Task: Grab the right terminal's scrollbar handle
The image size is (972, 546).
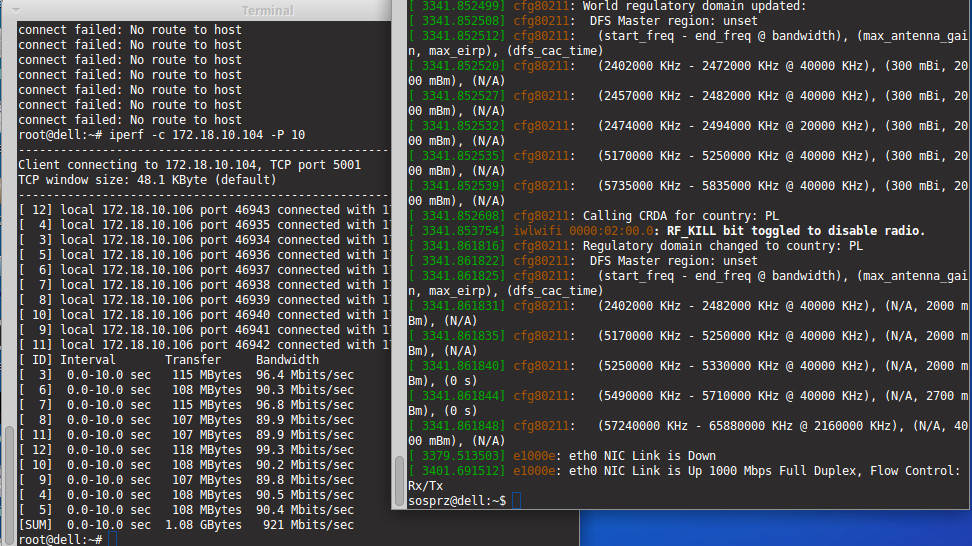Action: click(x=399, y=481)
